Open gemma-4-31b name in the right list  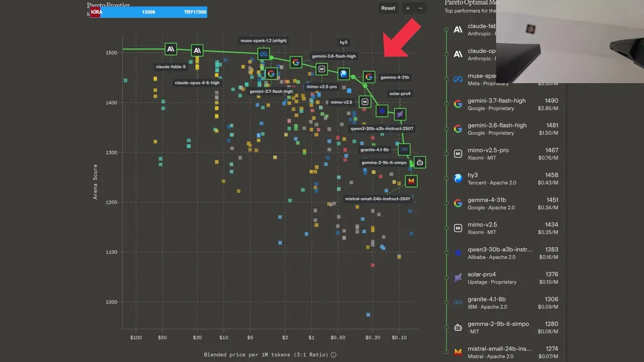tap(487, 200)
